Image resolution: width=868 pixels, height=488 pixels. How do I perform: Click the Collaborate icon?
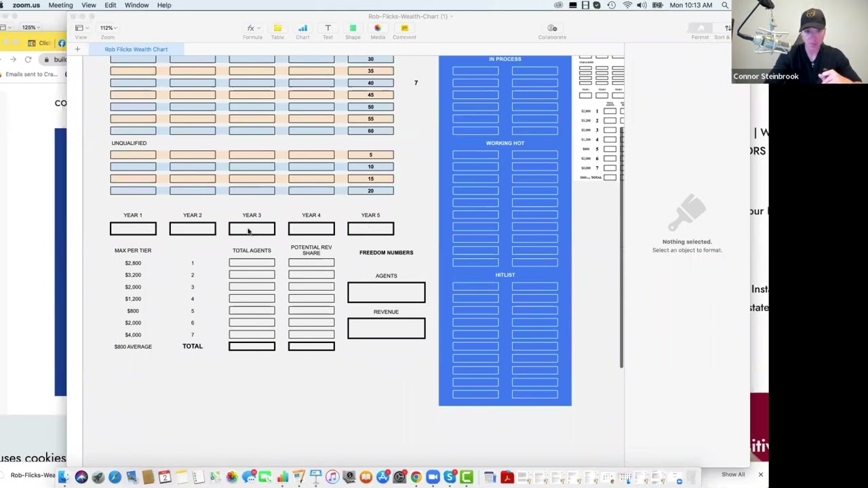point(552,29)
